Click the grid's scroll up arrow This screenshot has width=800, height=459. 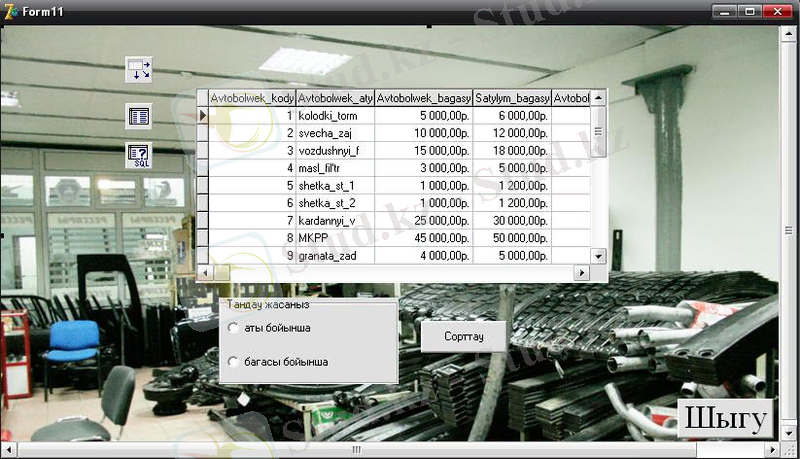599,98
